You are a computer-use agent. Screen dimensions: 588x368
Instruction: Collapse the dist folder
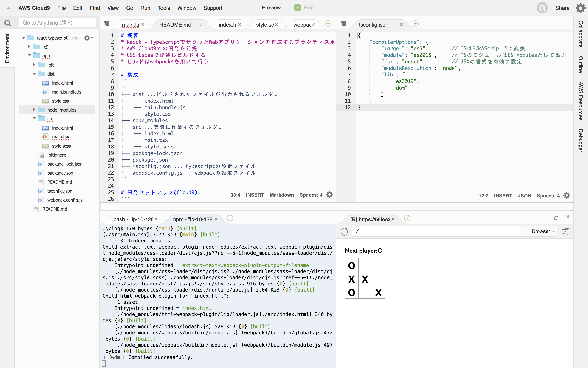click(34, 74)
